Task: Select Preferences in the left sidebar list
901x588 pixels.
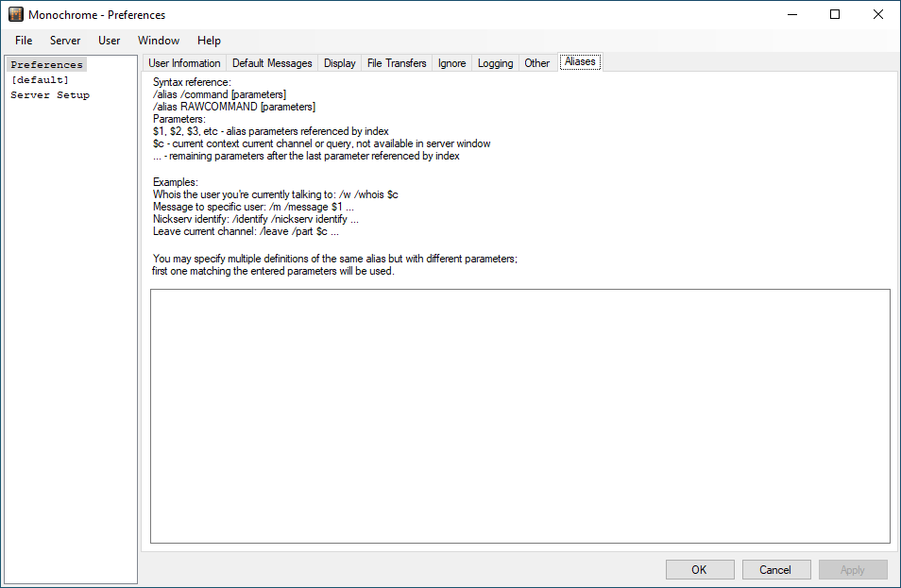Action: pyautogui.click(x=46, y=65)
